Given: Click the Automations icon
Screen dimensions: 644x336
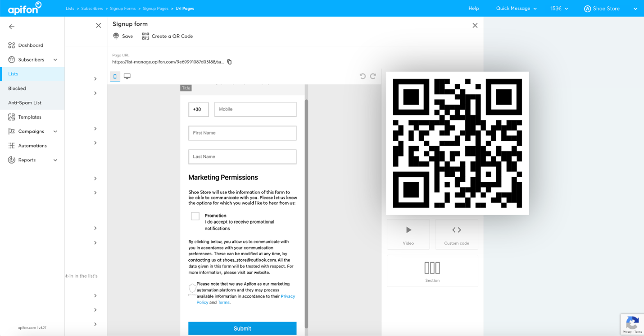Looking at the screenshot, I should [x=12, y=146].
